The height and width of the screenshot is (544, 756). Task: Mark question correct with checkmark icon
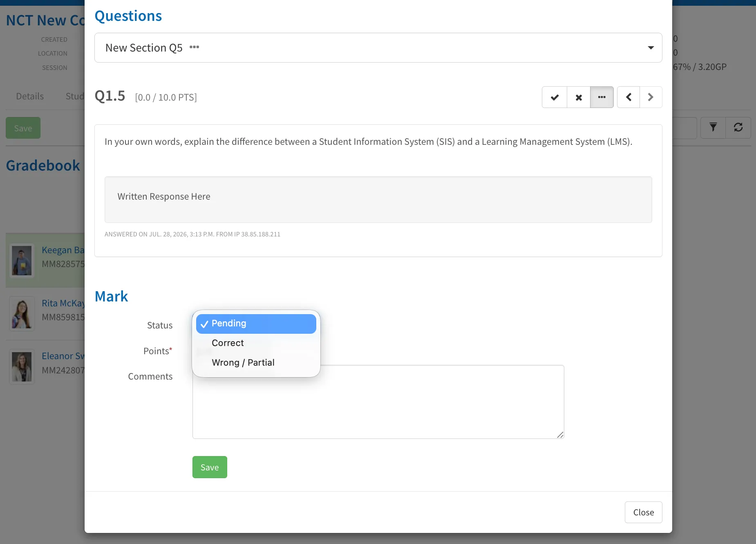click(x=555, y=97)
